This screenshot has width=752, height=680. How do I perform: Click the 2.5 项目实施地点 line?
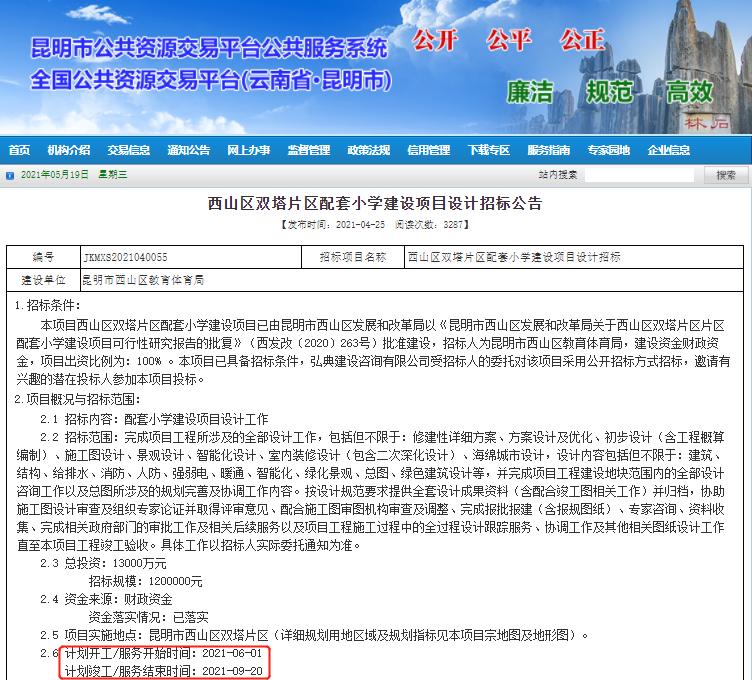315,635
